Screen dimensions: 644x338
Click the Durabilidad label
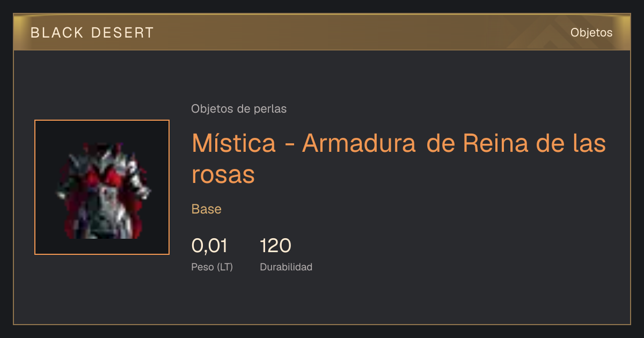pyautogui.click(x=286, y=267)
